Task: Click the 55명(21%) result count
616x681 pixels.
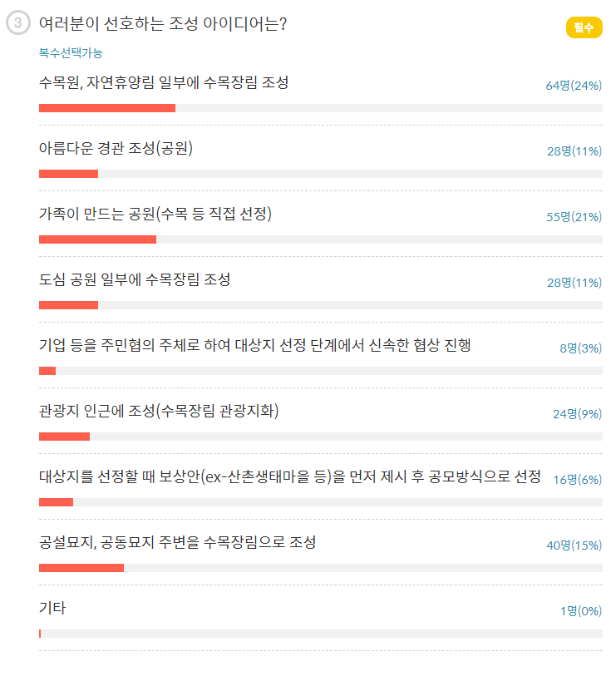Action: point(574,217)
